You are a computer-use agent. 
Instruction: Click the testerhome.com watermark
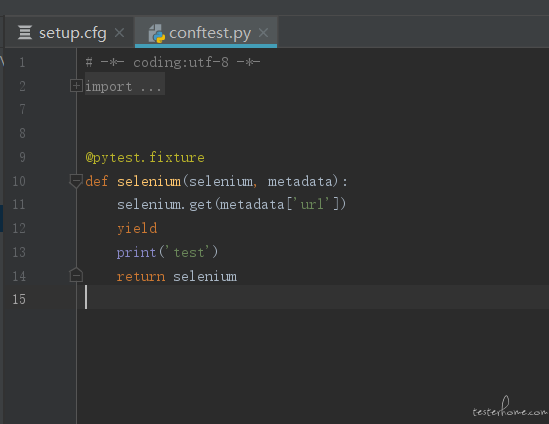pos(510,409)
